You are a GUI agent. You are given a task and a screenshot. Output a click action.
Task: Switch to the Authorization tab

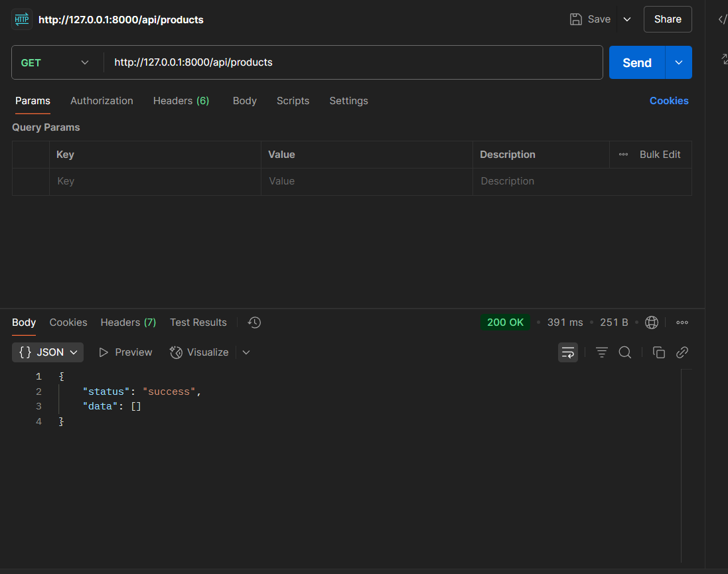(x=102, y=101)
